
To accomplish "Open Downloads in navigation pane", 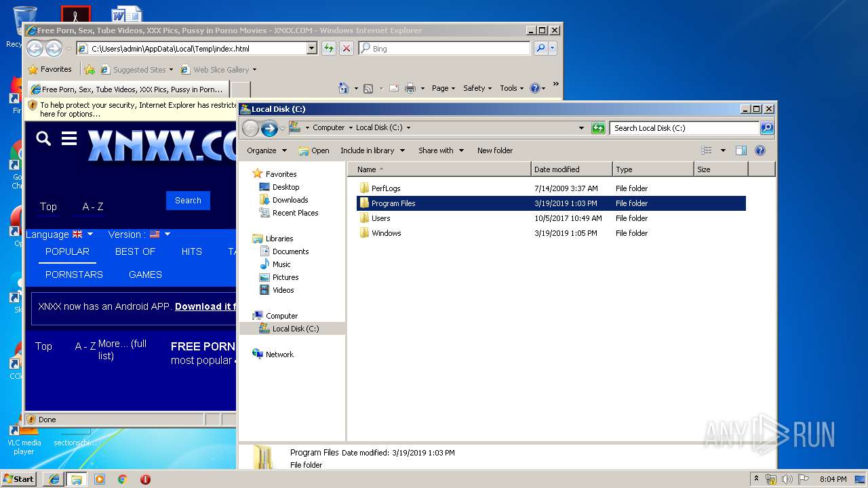I will pyautogui.click(x=290, y=200).
